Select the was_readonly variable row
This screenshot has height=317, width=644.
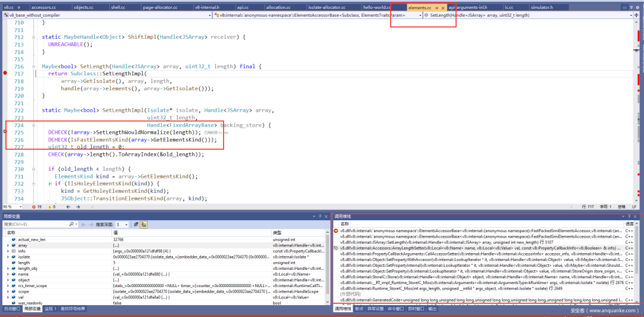pos(165,303)
